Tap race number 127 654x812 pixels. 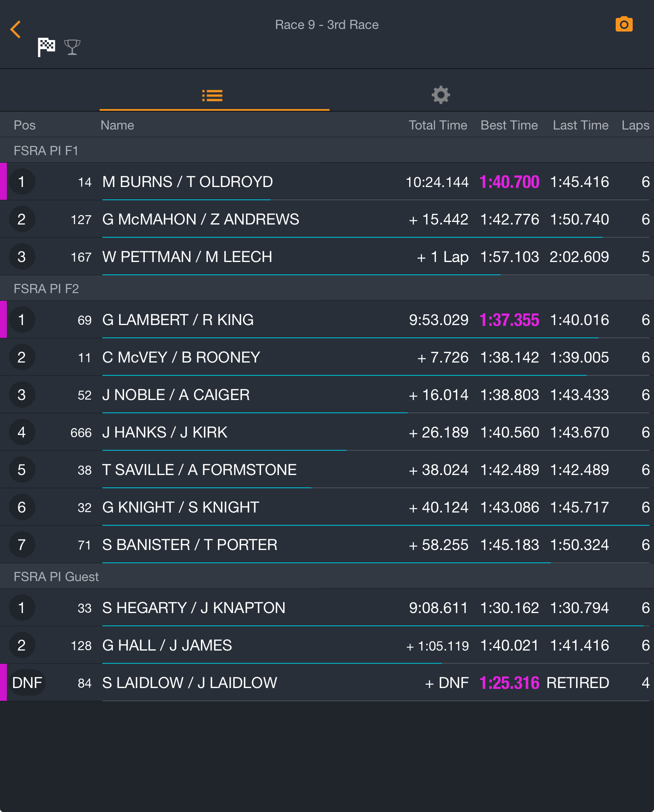81,220
